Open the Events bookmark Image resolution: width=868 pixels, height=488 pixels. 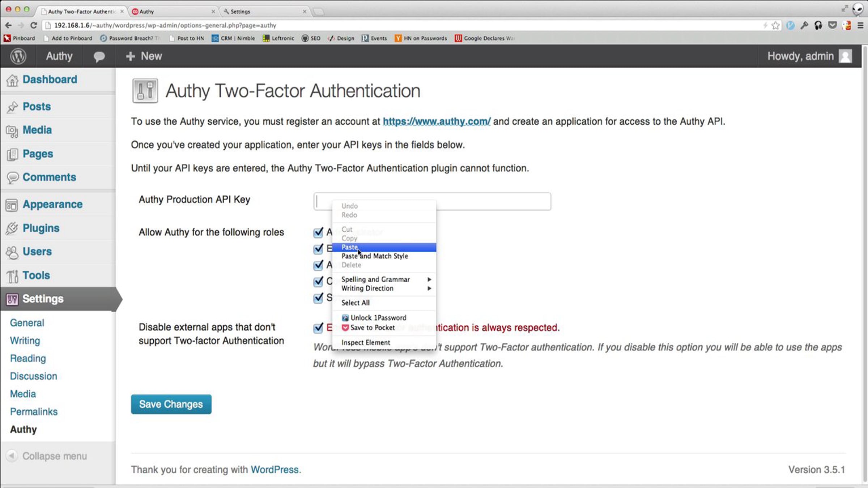374,38
